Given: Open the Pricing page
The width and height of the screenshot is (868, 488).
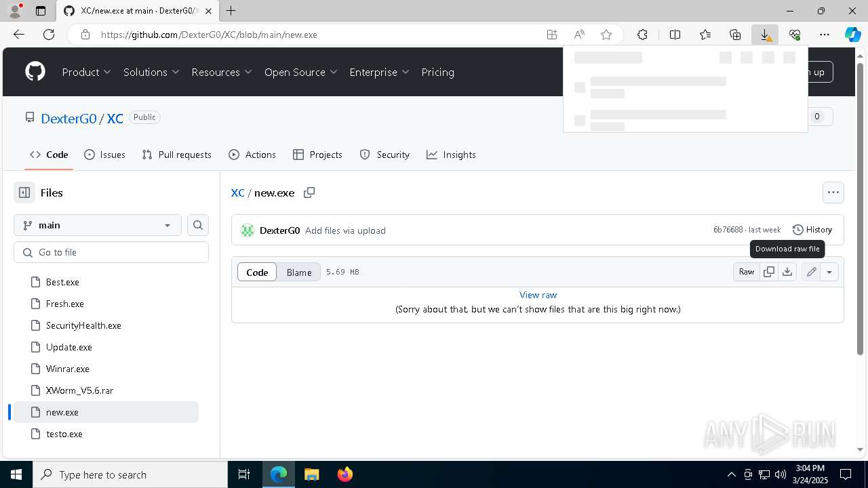Looking at the screenshot, I should pos(438,72).
